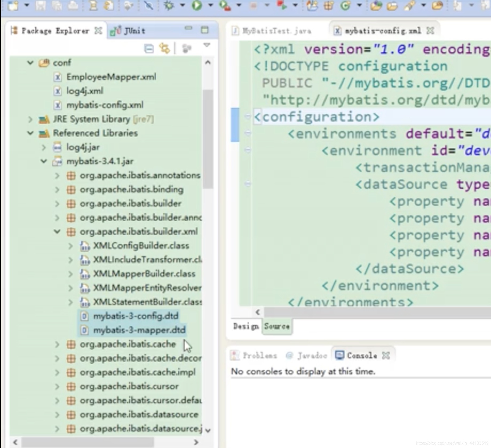Toggle Link with Editor in Package Explorer
The width and height of the screenshot is (491, 448).
164,49
